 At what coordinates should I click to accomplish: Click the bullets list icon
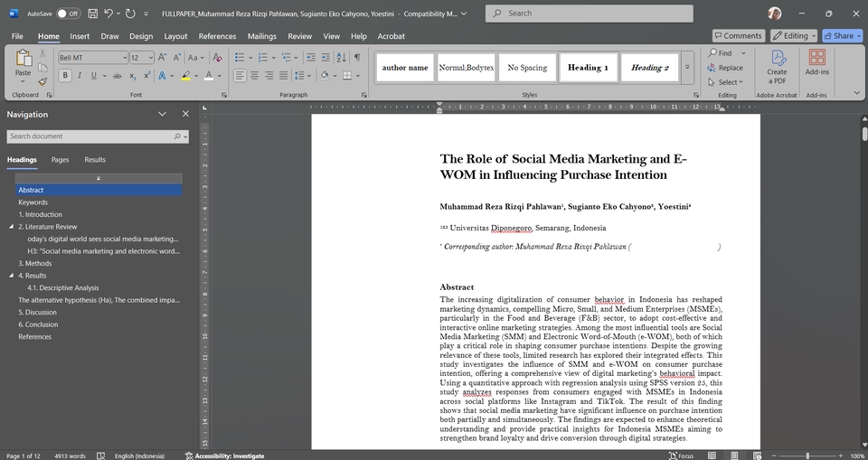tap(240, 58)
